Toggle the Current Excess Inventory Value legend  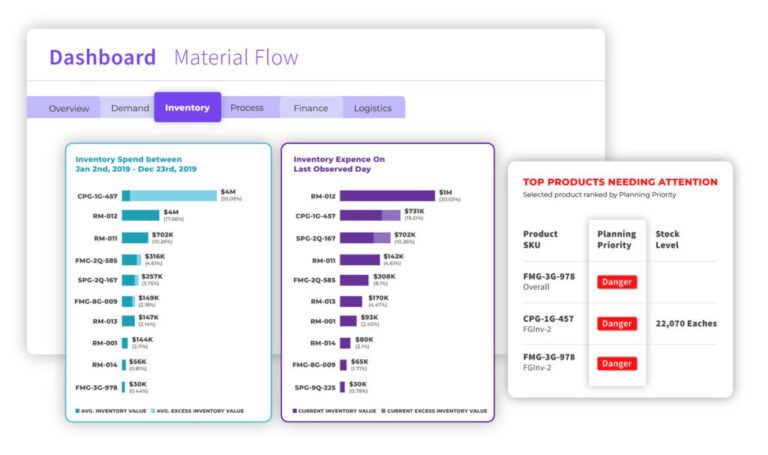(x=382, y=411)
